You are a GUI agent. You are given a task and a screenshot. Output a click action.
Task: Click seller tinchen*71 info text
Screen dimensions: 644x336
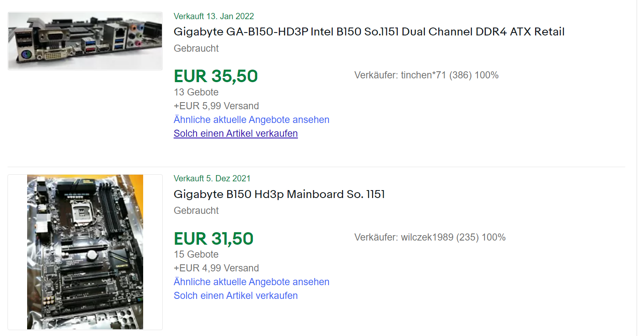[426, 75]
